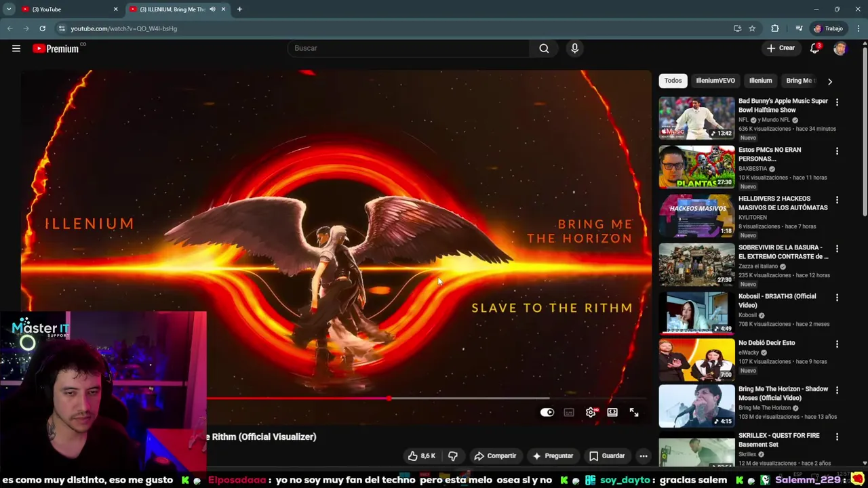
Task: Open Bad Bunny Halftime Show thumbnail
Action: [x=696, y=118]
